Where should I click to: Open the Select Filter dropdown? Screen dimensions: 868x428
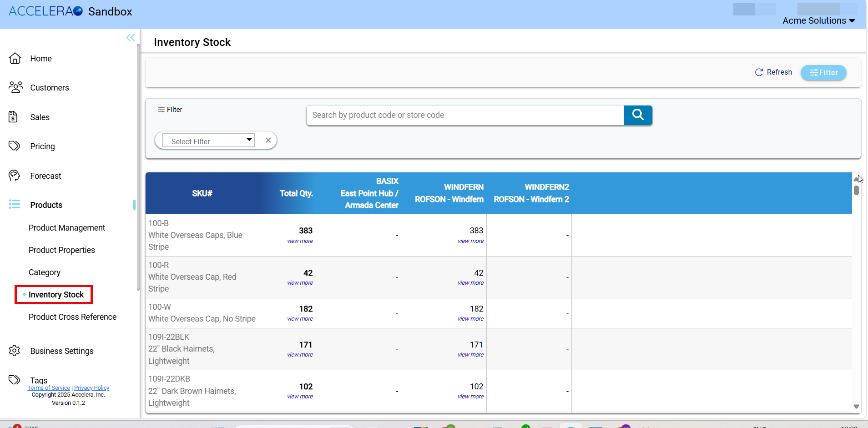[x=208, y=141]
